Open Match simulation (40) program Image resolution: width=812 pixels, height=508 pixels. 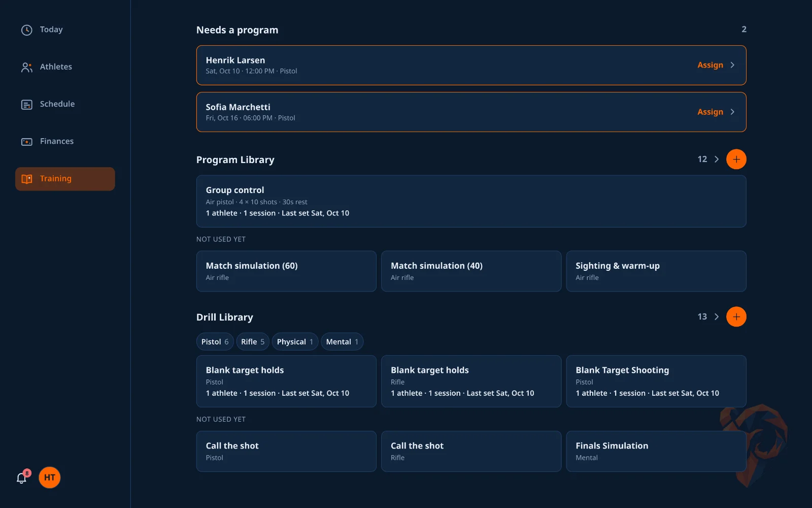(471, 271)
